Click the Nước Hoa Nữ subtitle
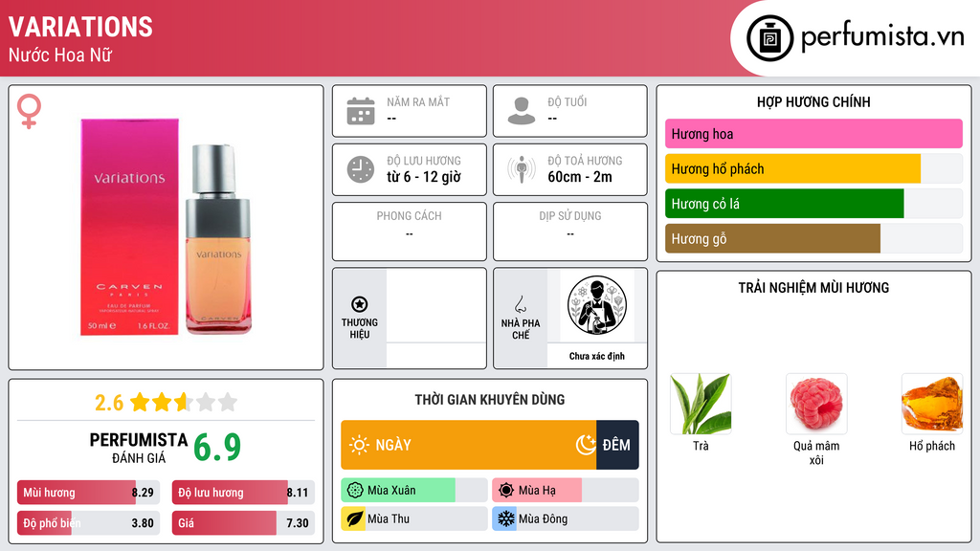 (x=60, y=55)
